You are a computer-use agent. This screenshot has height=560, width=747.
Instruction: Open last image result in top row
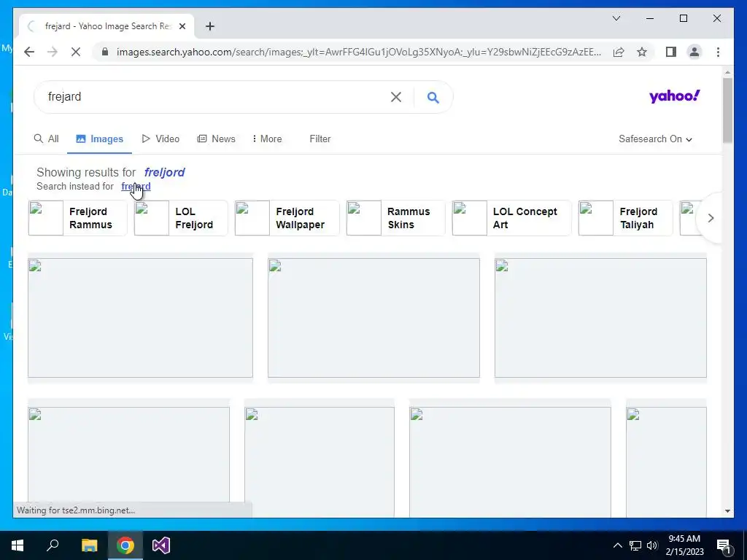pyautogui.click(x=600, y=318)
